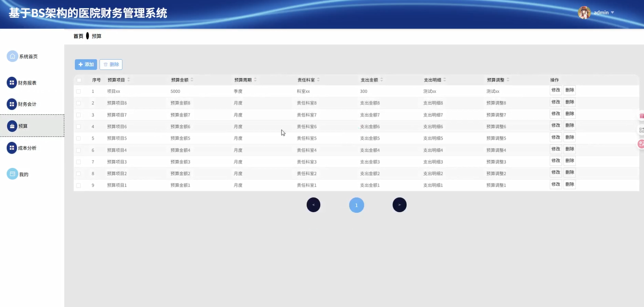The width and height of the screenshot is (644, 307).
Task: Click 修改 for 项目xx row
Action: [x=556, y=90]
